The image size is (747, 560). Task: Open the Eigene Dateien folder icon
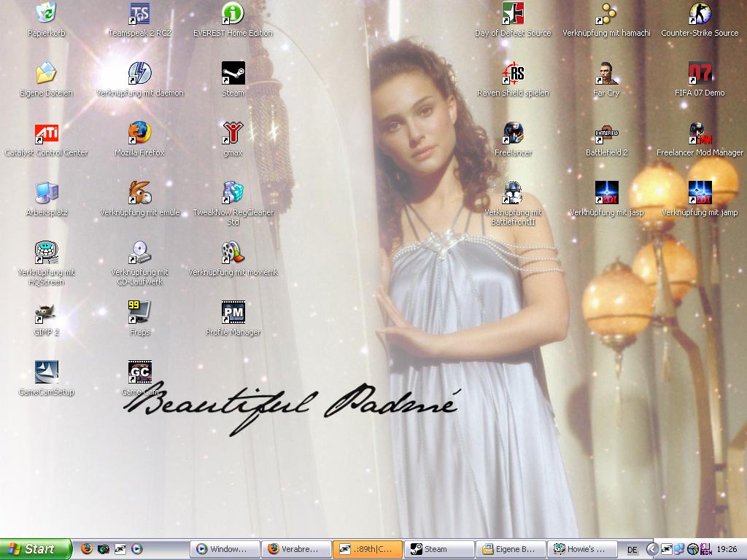click(46, 73)
